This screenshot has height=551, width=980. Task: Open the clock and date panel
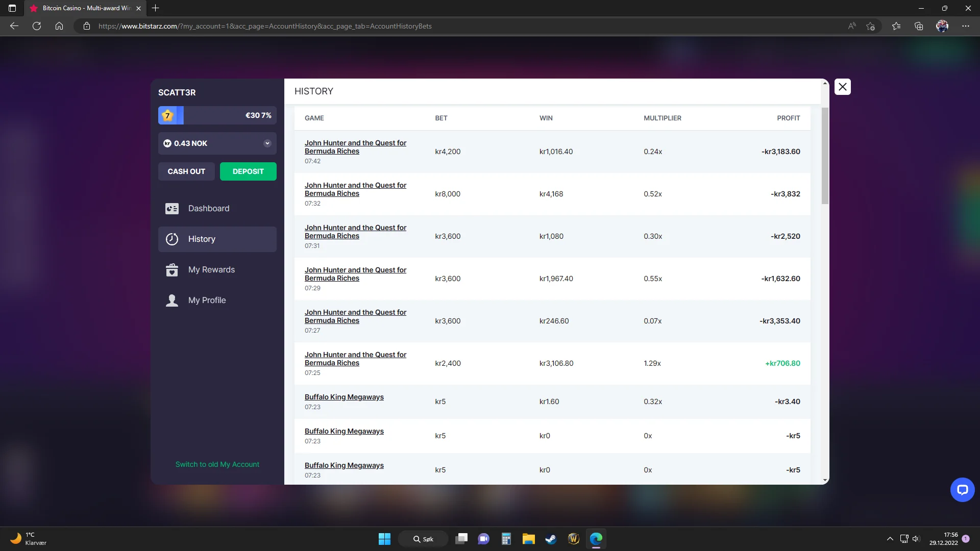(944, 539)
